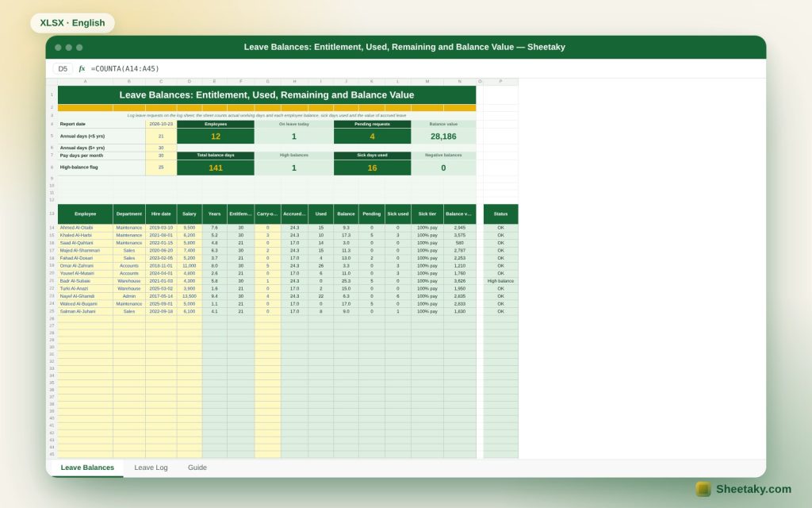The image size is (812, 508).
Task: Select employee cell Omar Al-Zahrani
Action: [85, 265]
